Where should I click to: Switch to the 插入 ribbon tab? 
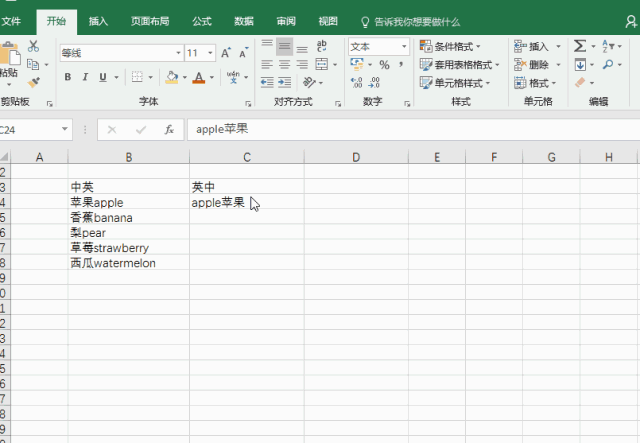click(98, 21)
